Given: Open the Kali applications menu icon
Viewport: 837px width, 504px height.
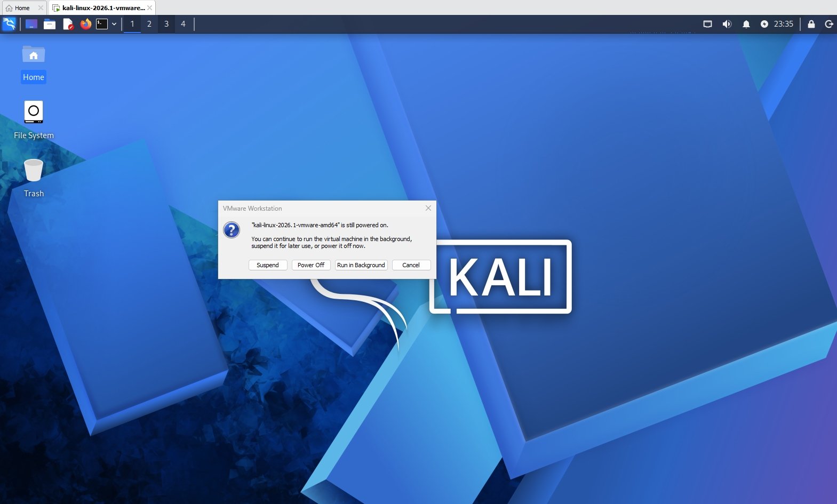Looking at the screenshot, I should click(9, 24).
